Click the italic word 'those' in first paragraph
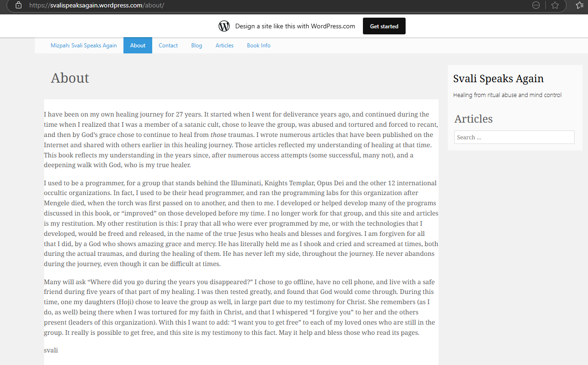This screenshot has height=365, width=588. coord(218,135)
